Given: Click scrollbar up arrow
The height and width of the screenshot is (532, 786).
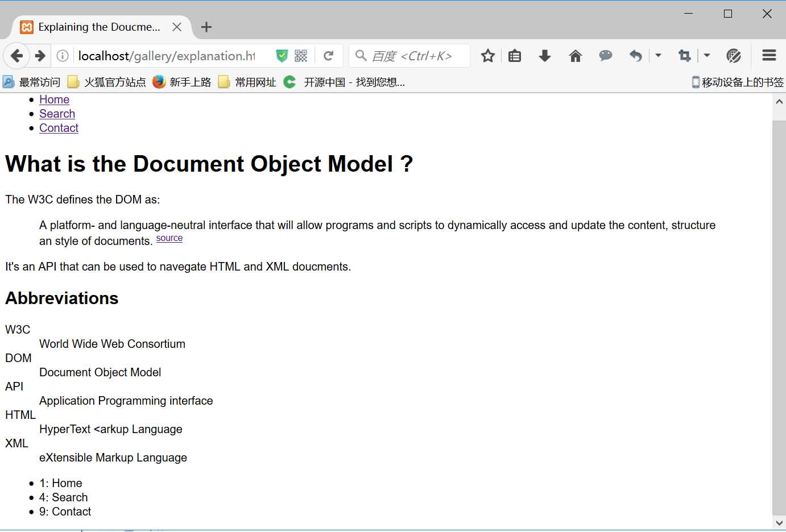Looking at the screenshot, I should 779,101.
